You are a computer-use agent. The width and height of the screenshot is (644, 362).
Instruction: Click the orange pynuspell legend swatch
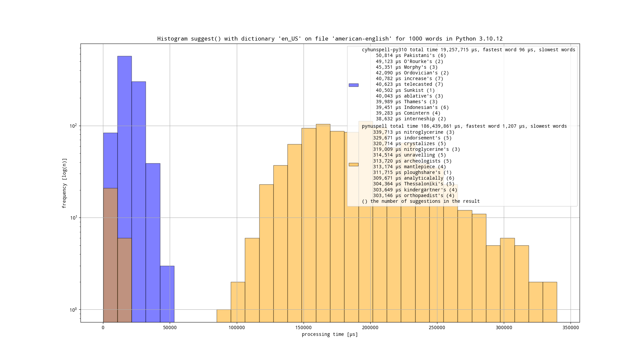(x=354, y=165)
